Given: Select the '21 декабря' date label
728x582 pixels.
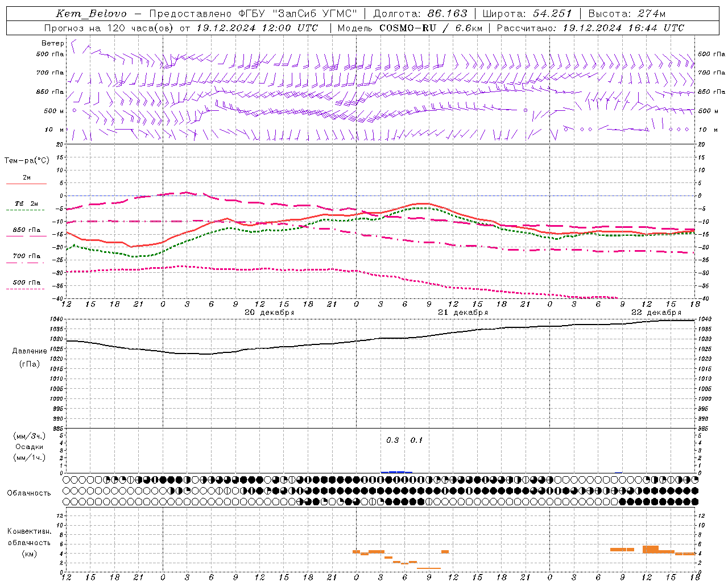Looking at the screenshot, I should tap(463, 313).
